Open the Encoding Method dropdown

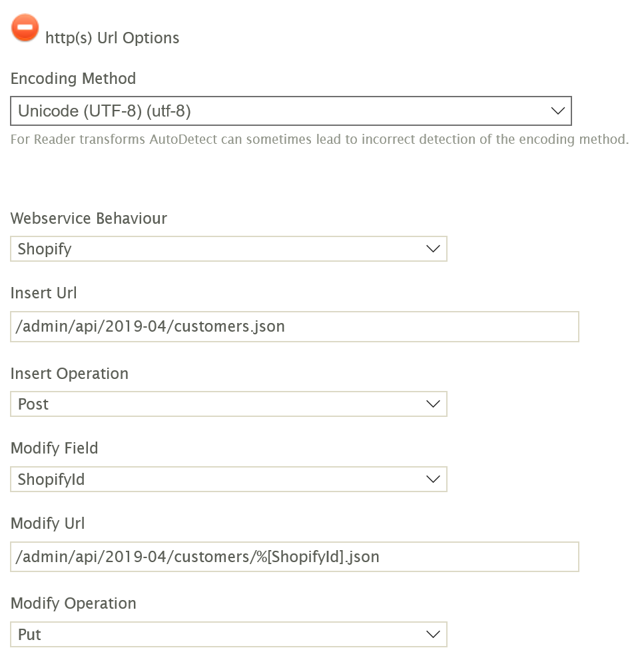click(x=290, y=111)
